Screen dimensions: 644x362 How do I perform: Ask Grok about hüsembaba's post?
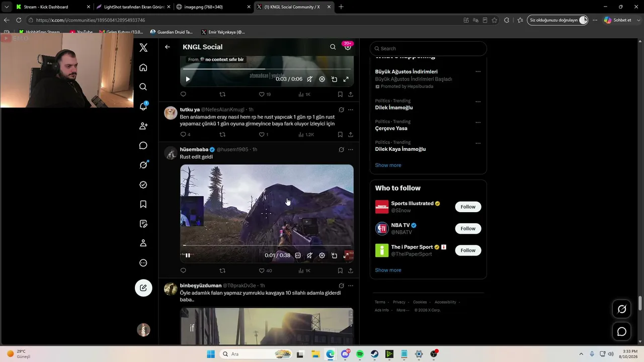(x=341, y=149)
